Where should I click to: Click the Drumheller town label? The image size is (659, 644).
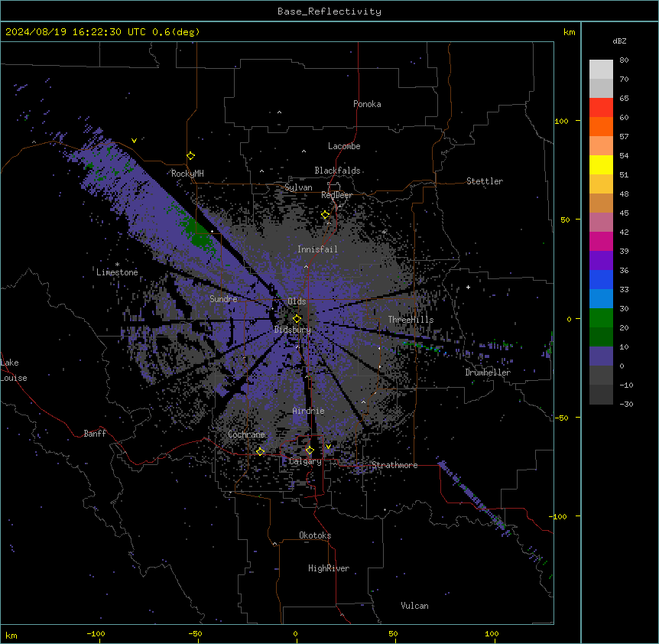click(x=488, y=372)
